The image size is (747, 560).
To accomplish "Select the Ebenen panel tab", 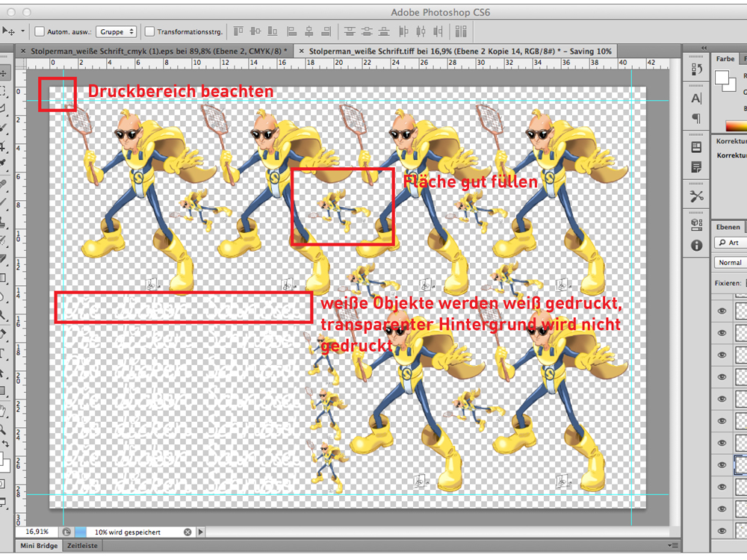I will [x=728, y=227].
